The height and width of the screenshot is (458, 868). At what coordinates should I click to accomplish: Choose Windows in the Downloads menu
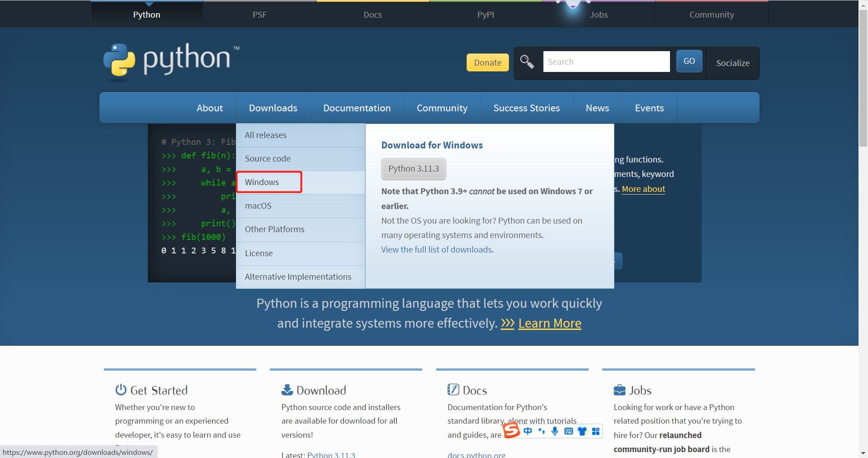tap(301, 182)
